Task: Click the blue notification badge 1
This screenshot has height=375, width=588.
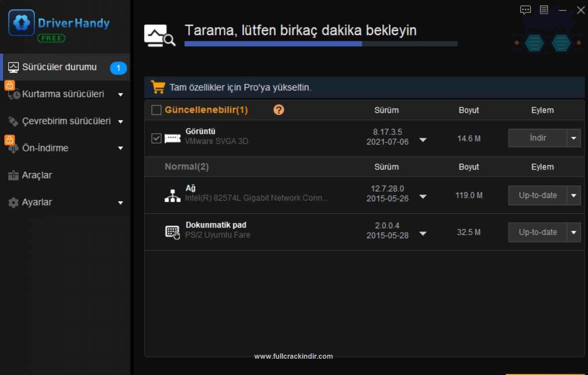Action: [x=118, y=68]
